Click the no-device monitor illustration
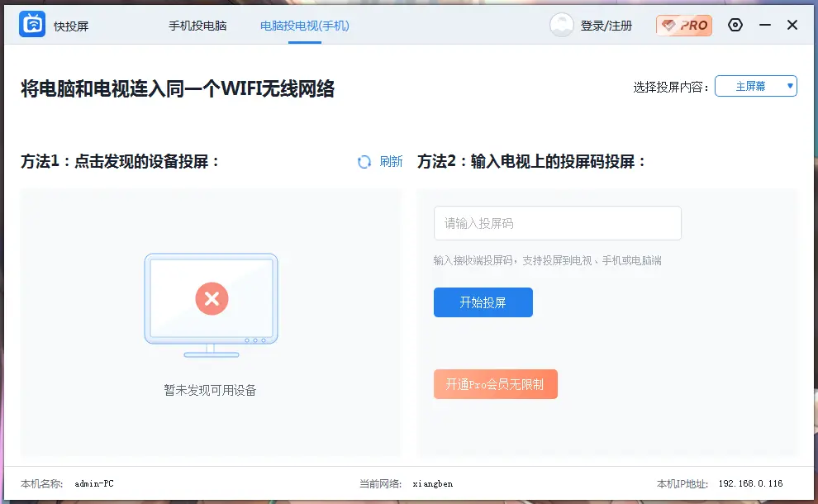 pos(212,305)
